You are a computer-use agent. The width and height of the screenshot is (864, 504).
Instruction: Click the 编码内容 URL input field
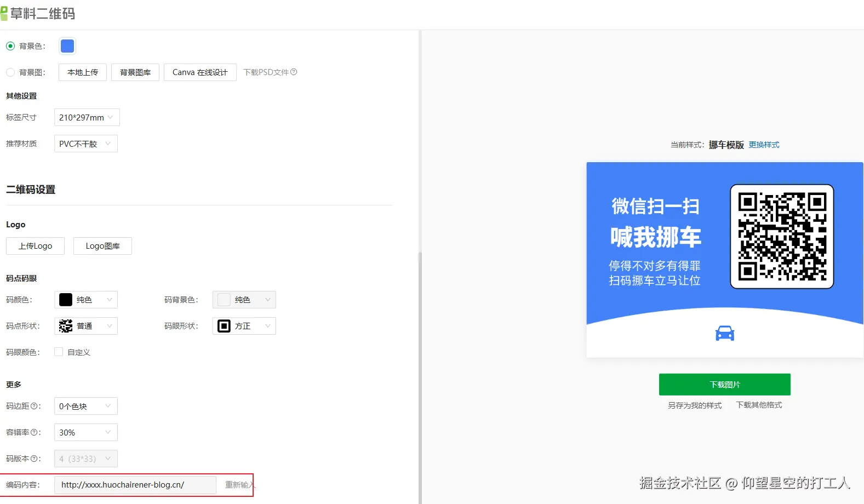coord(135,485)
